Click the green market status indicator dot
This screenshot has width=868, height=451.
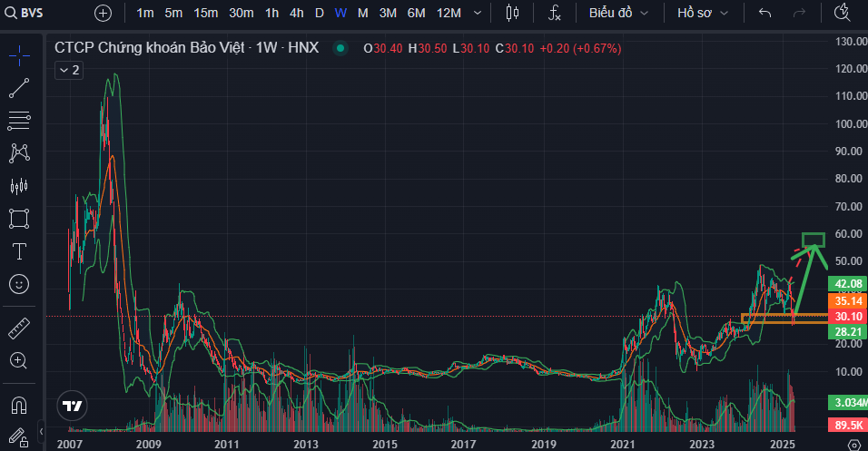(340, 48)
